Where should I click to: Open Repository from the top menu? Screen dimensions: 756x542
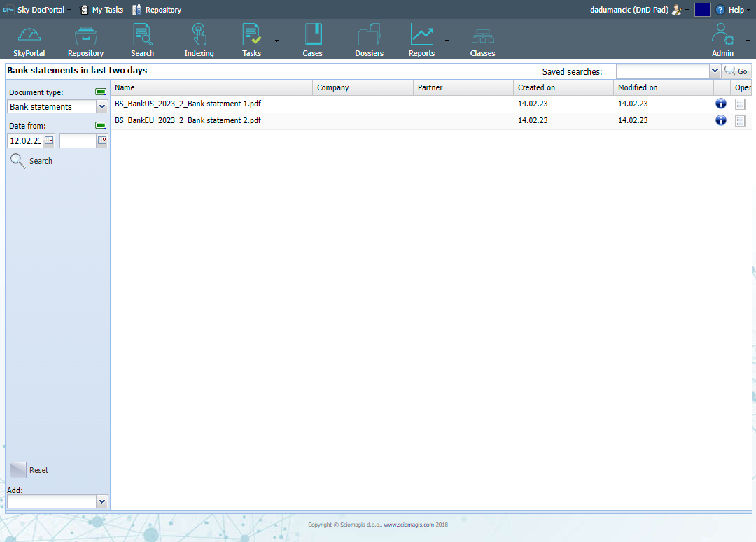pyautogui.click(x=163, y=10)
